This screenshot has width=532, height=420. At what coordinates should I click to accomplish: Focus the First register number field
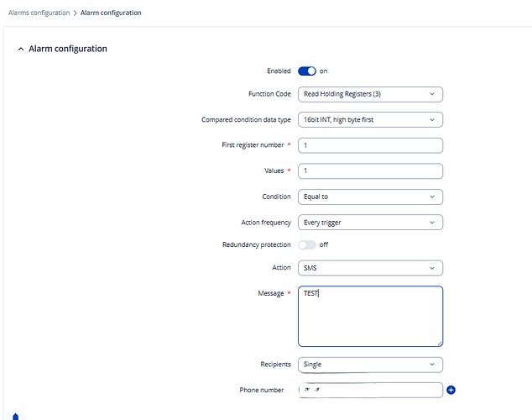(x=370, y=145)
